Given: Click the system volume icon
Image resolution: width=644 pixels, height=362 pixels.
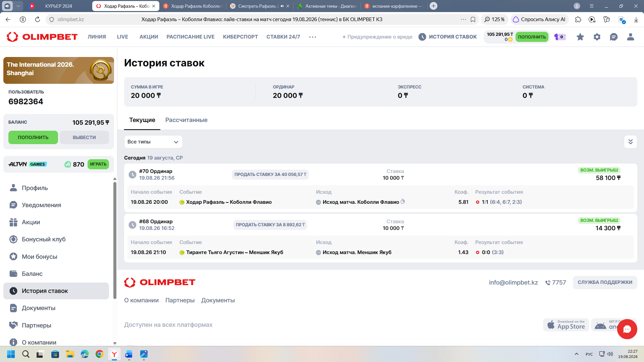Looking at the screenshot, I should [x=610, y=354].
